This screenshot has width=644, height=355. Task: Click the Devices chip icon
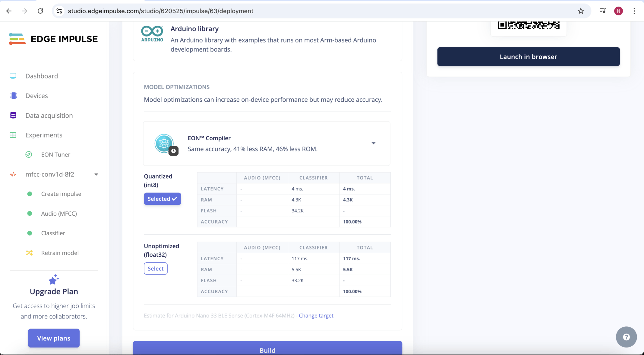pyautogui.click(x=13, y=96)
